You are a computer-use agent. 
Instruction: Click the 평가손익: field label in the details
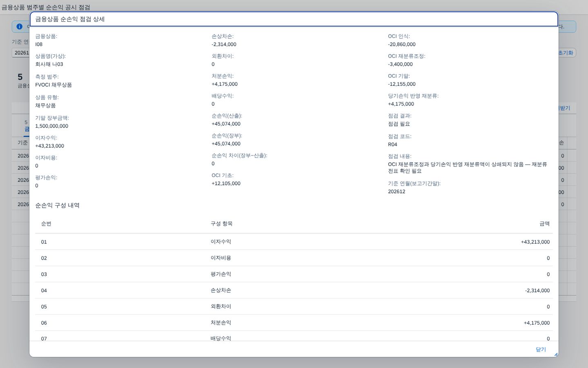coord(46,177)
